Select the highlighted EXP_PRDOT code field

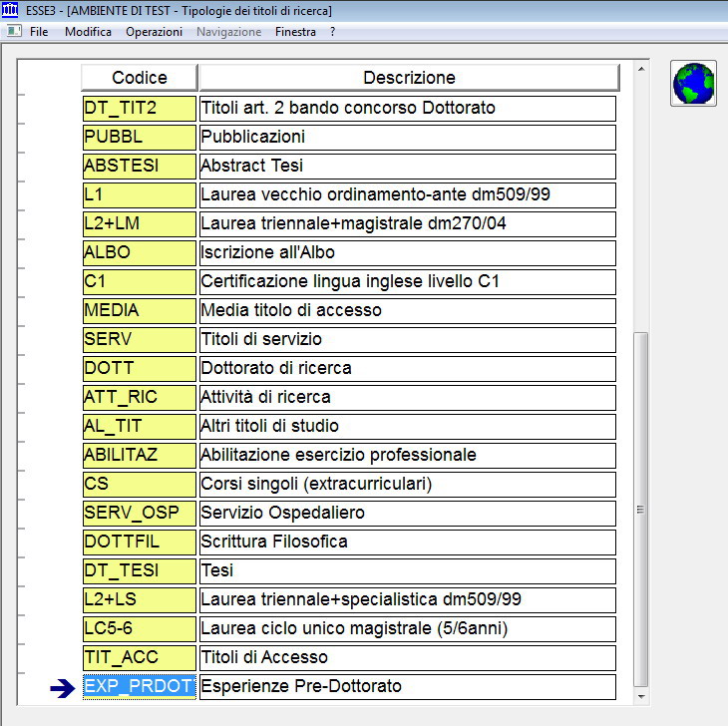(x=140, y=686)
